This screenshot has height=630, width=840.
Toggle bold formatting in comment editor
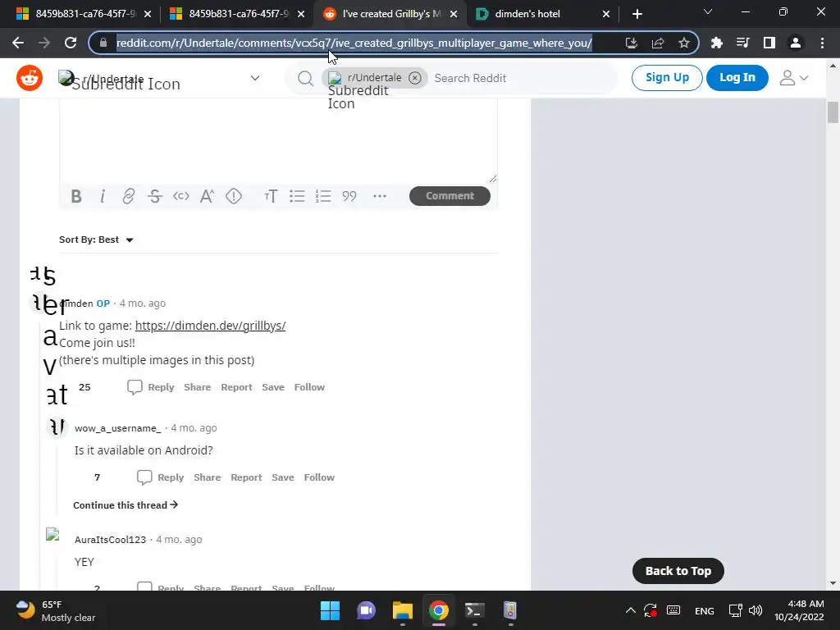(76, 196)
